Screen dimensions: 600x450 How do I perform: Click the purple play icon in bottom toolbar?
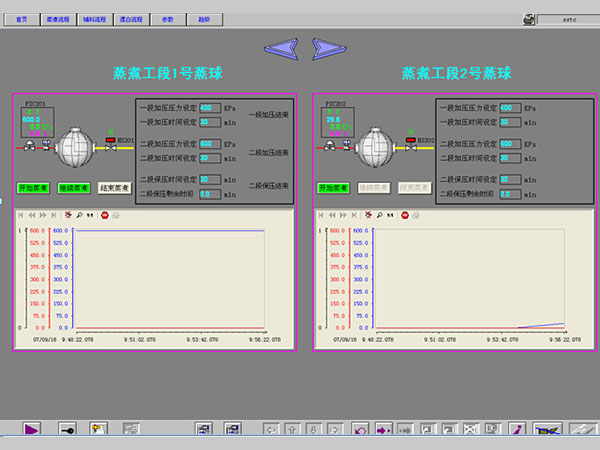[x=32, y=429]
